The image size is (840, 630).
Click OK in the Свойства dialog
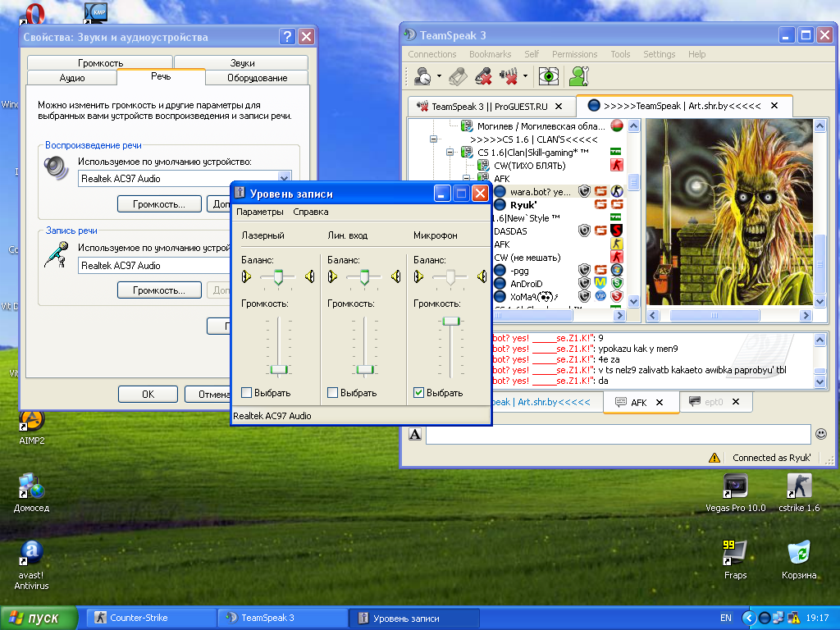click(148, 395)
